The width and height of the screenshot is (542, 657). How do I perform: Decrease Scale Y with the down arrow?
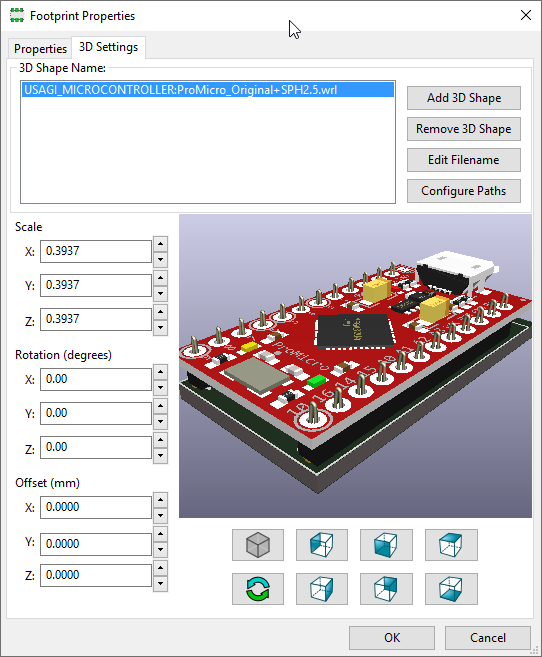pos(160,293)
